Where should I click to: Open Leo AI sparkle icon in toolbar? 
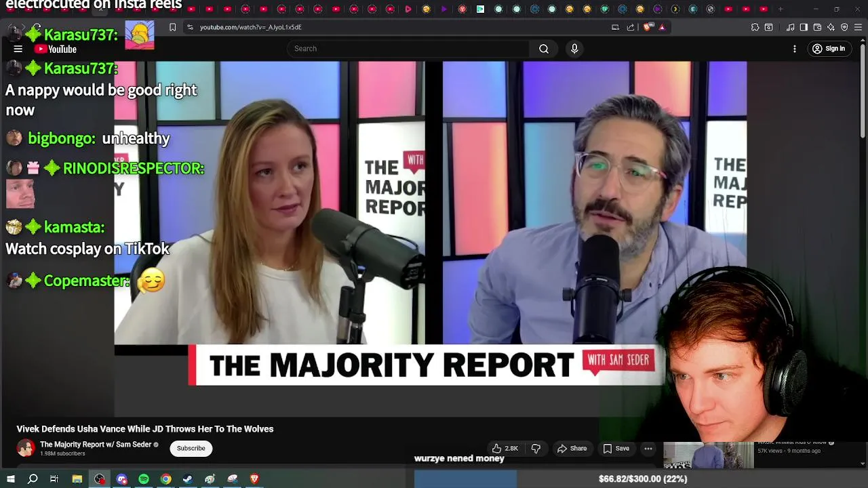coord(831,27)
